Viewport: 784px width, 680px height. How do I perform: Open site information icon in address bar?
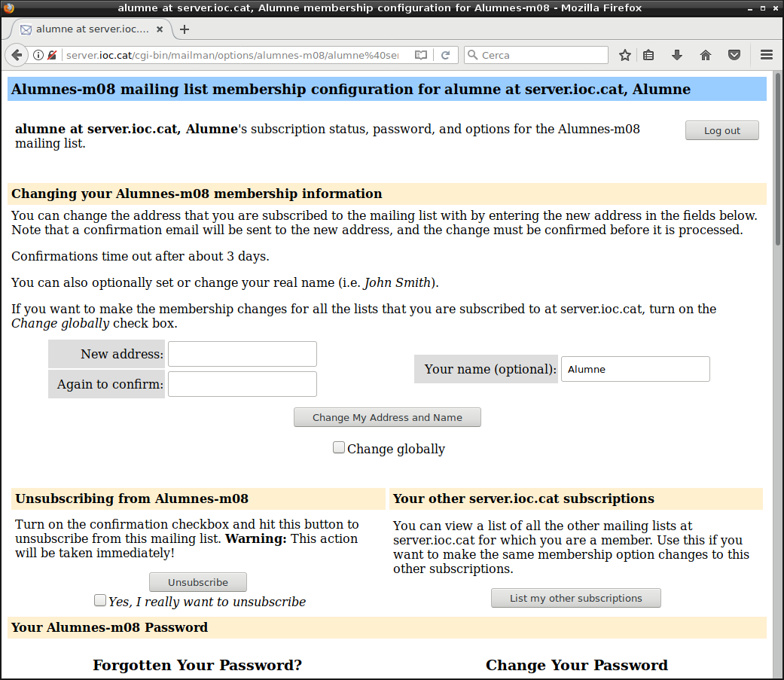coord(38,55)
